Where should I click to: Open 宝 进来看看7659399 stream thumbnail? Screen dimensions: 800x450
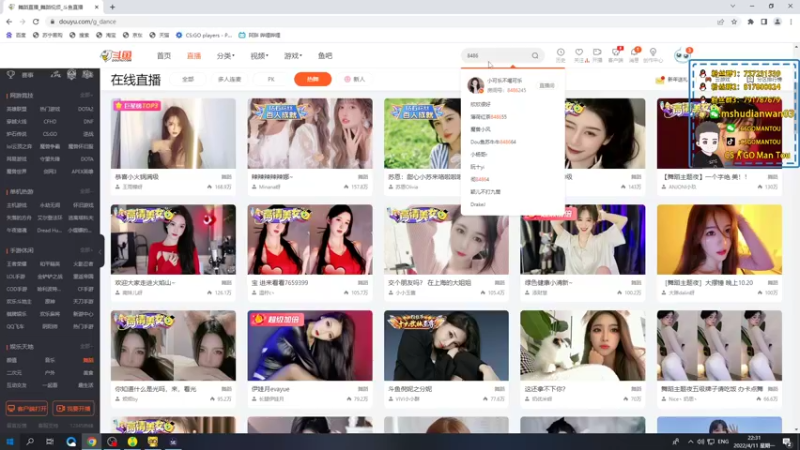[310, 240]
